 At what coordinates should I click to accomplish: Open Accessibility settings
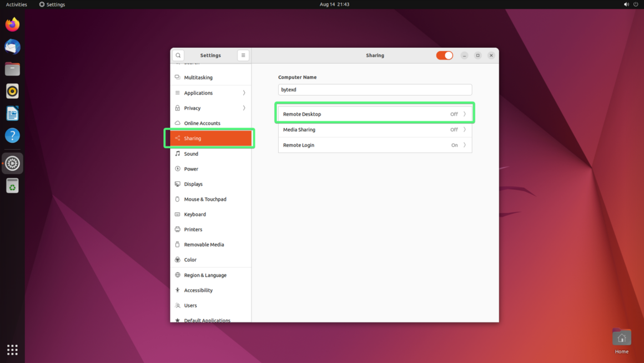198,290
